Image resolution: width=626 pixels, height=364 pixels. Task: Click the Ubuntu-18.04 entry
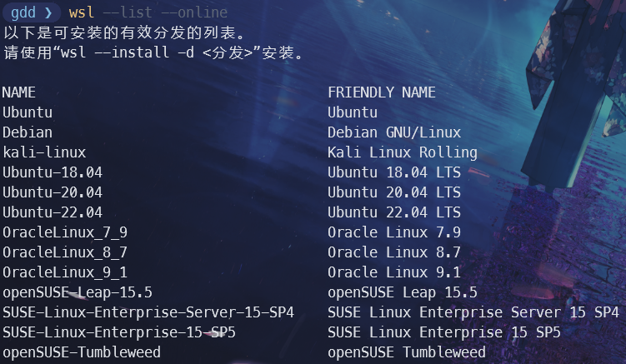click(53, 172)
